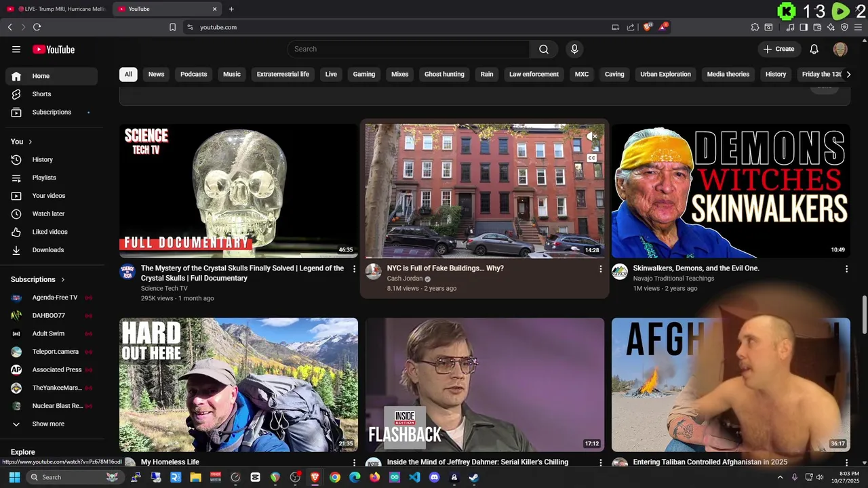Click Science Tech TV channel avatar
868x488 pixels.
(x=127, y=272)
